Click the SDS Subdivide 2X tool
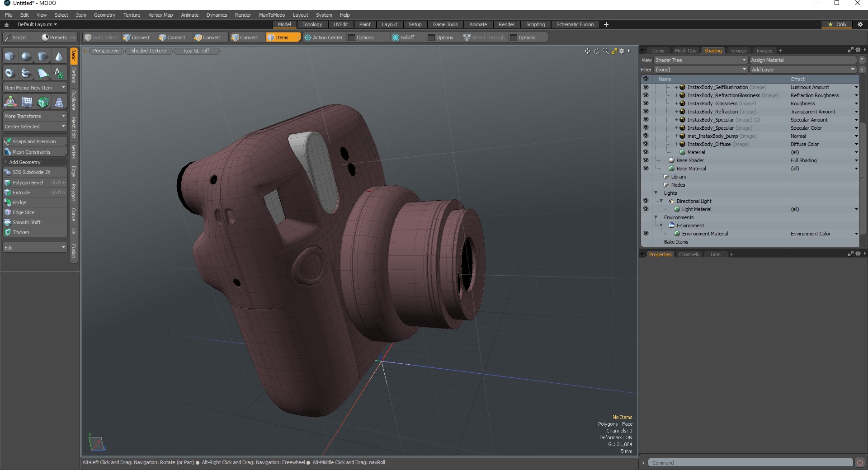868x470 pixels. [35, 172]
